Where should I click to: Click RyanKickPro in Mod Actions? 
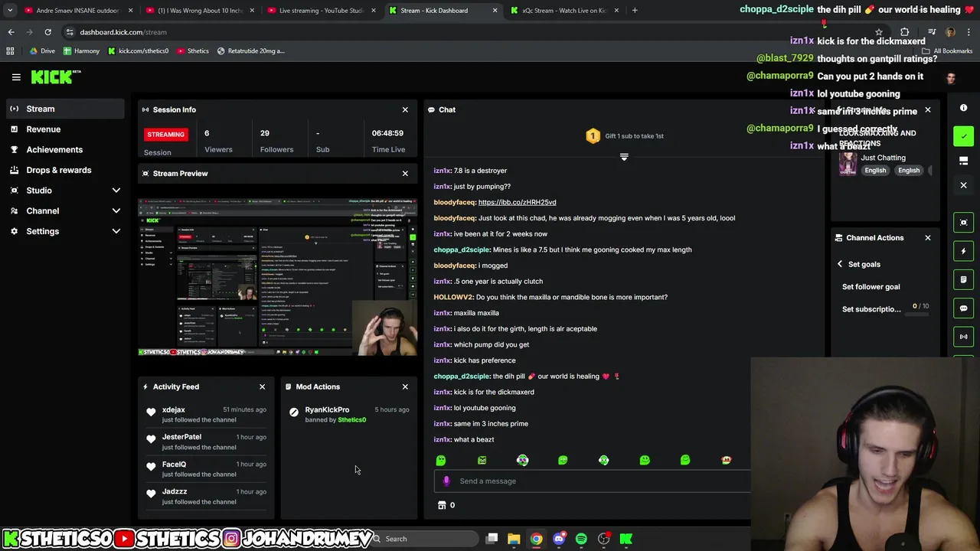point(327,410)
